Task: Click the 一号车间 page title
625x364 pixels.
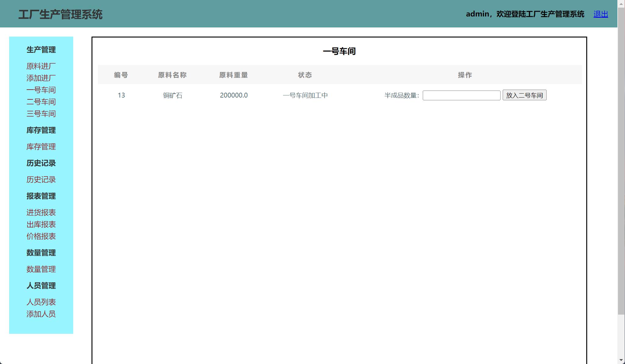Action: pyautogui.click(x=339, y=51)
